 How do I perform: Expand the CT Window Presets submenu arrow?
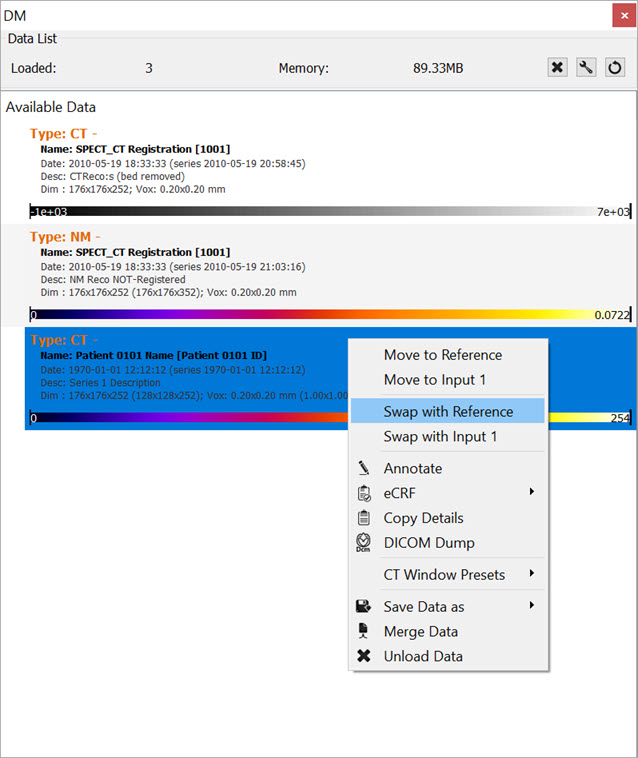tap(532, 574)
